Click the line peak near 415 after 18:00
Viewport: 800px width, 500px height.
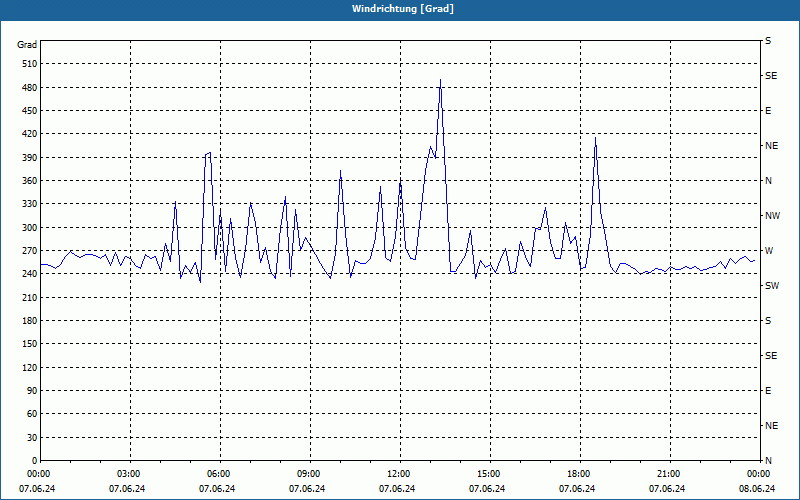(595, 138)
